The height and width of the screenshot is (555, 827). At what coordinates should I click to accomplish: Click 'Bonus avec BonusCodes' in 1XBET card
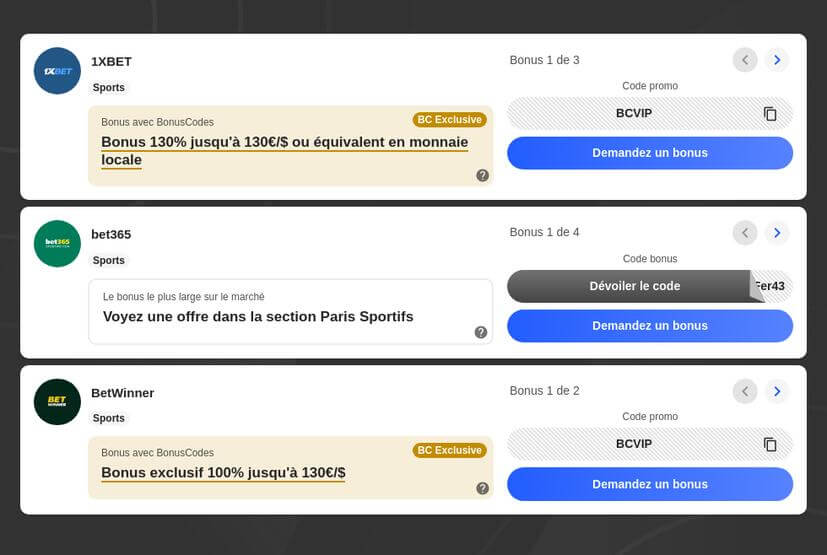coord(158,122)
